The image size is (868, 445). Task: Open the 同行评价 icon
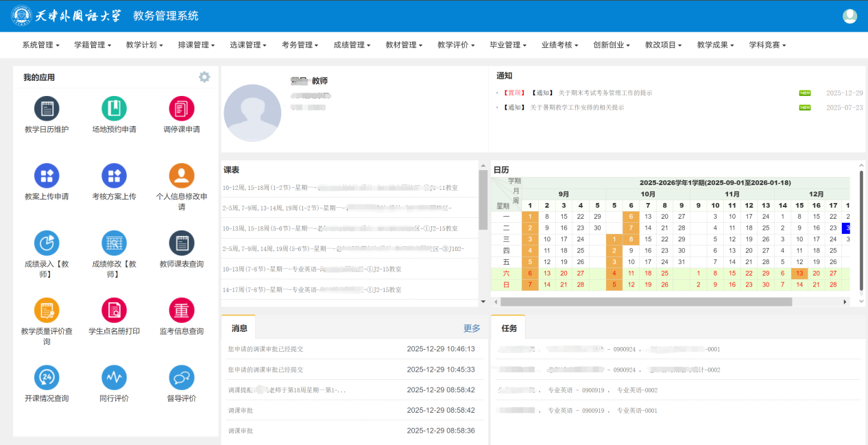(114, 378)
